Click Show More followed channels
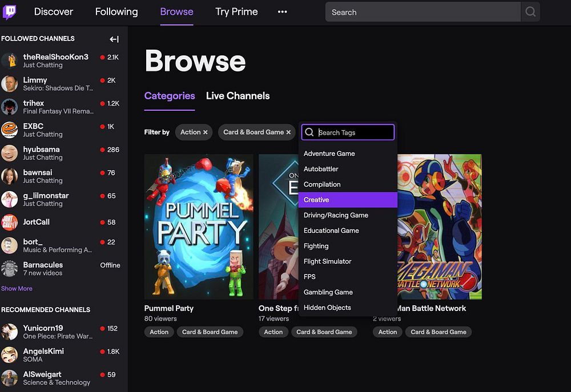 point(17,288)
